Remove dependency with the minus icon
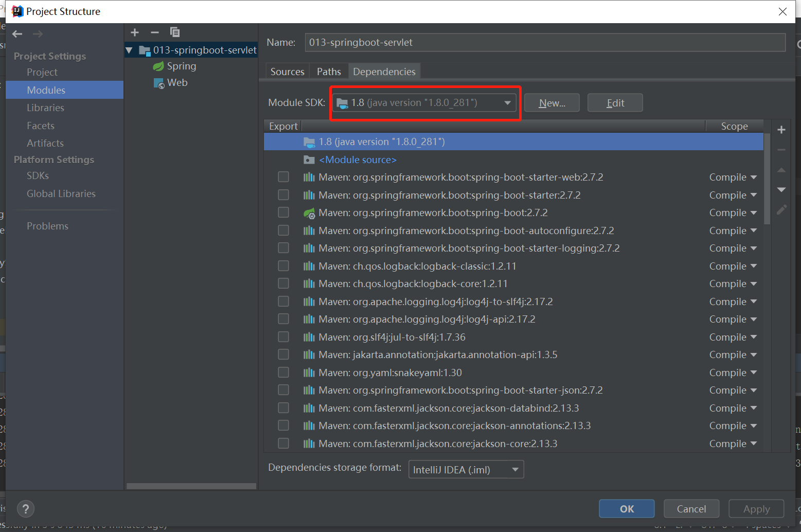Viewport: 801px width, 532px height. click(x=781, y=150)
